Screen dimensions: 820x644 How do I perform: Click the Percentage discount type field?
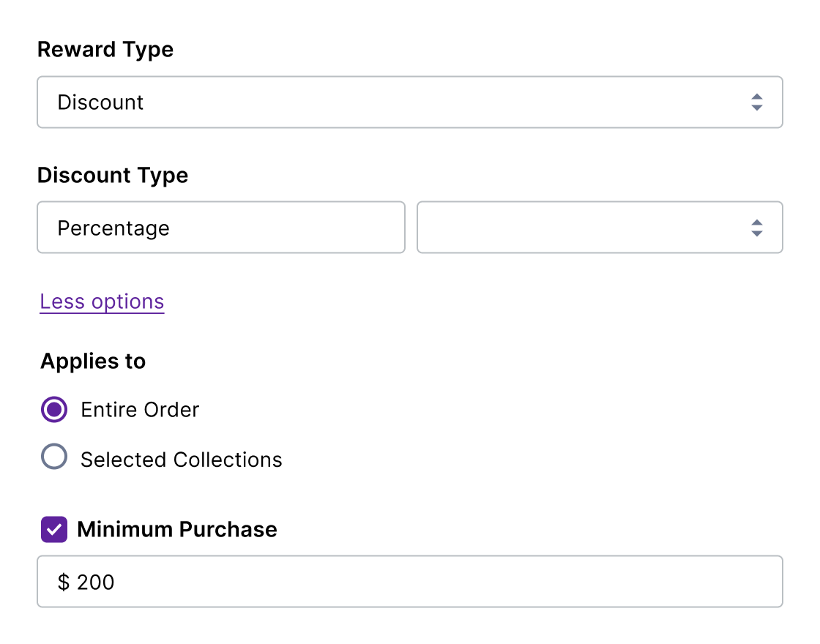[x=220, y=228]
